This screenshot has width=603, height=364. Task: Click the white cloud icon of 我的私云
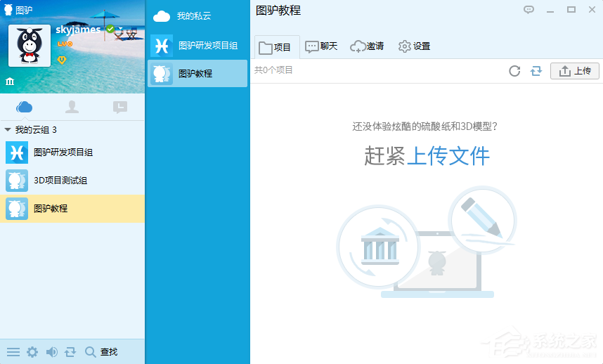[162, 16]
